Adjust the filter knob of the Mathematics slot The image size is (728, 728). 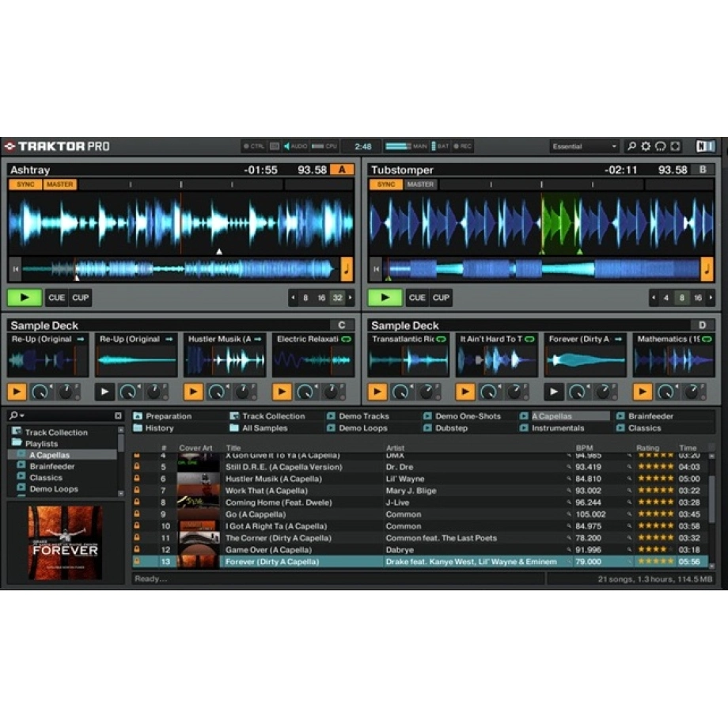690,392
